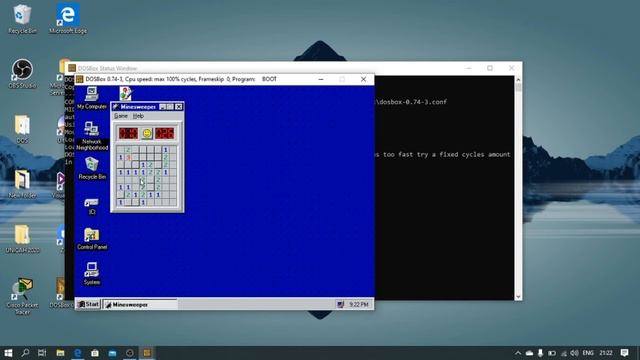Select Cisco Packet Tracer desktop shortcut

coord(22,296)
